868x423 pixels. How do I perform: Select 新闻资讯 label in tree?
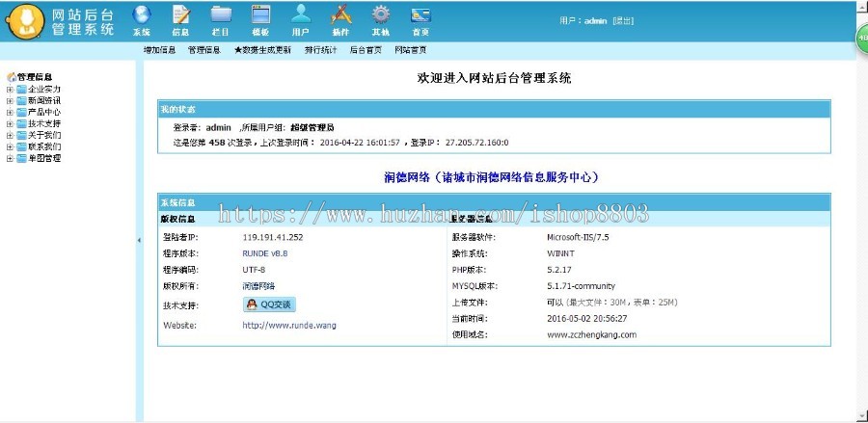coord(44,100)
